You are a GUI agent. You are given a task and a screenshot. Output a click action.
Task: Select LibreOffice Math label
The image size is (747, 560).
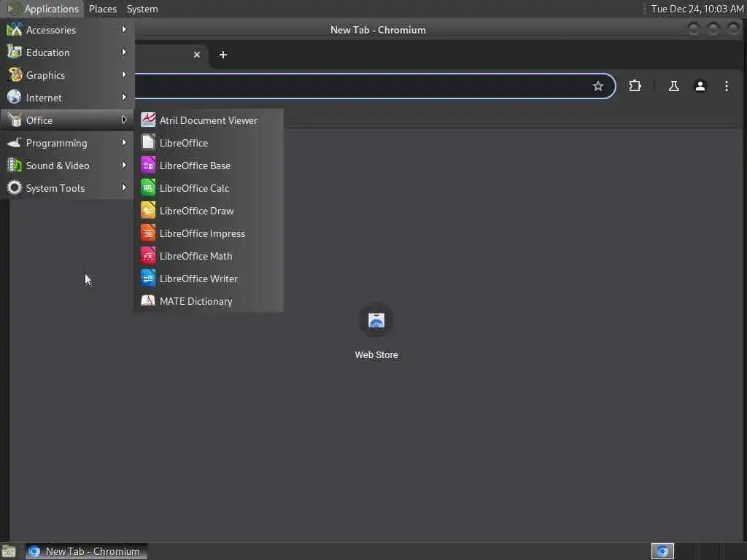196,256
